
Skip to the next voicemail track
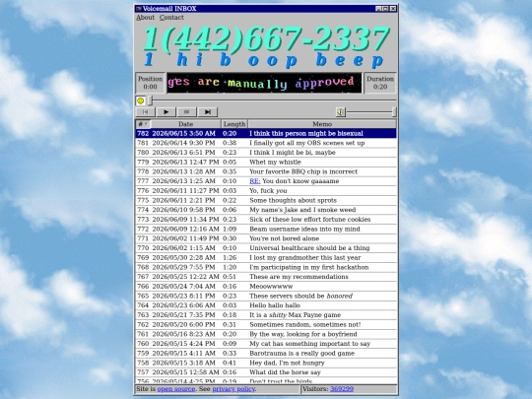[207, 111]
